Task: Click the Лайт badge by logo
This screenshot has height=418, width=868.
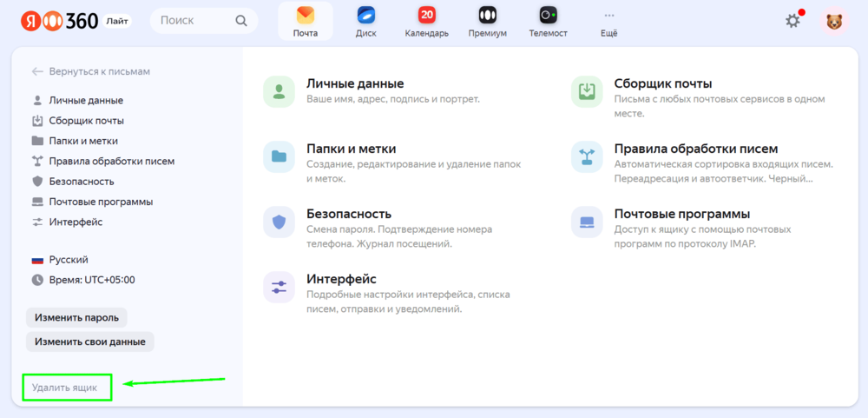Action: (x=116, y=22)
